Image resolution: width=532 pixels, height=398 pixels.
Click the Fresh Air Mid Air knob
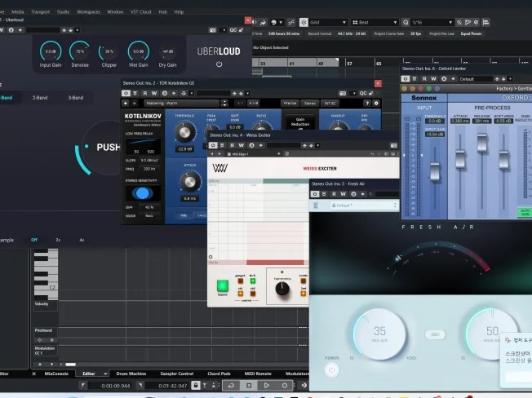pos(379,332)
